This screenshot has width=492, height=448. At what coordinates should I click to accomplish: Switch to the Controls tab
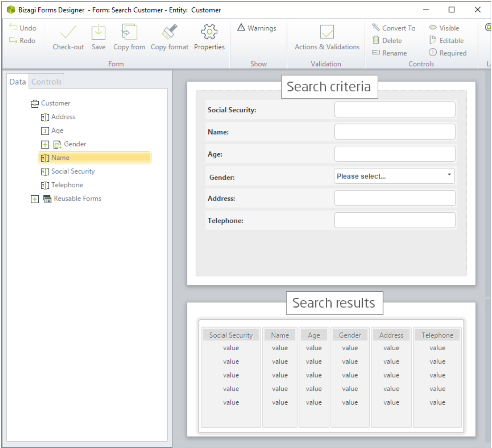tap(47, 81)
